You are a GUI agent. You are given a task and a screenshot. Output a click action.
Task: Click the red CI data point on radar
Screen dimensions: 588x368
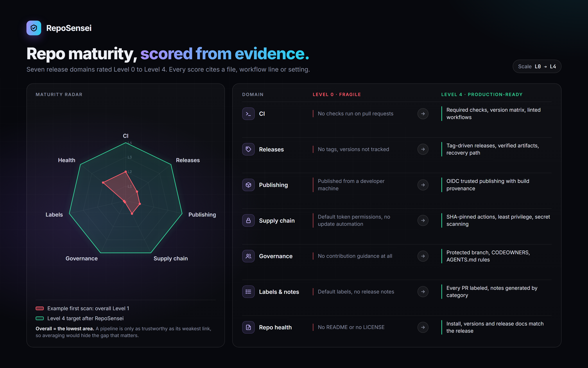point(126,172)
